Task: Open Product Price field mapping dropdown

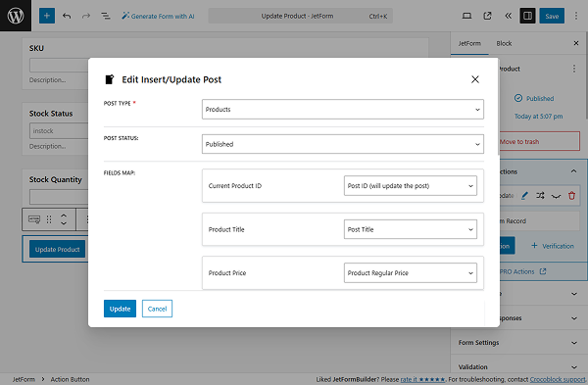Action: (411, 273)
